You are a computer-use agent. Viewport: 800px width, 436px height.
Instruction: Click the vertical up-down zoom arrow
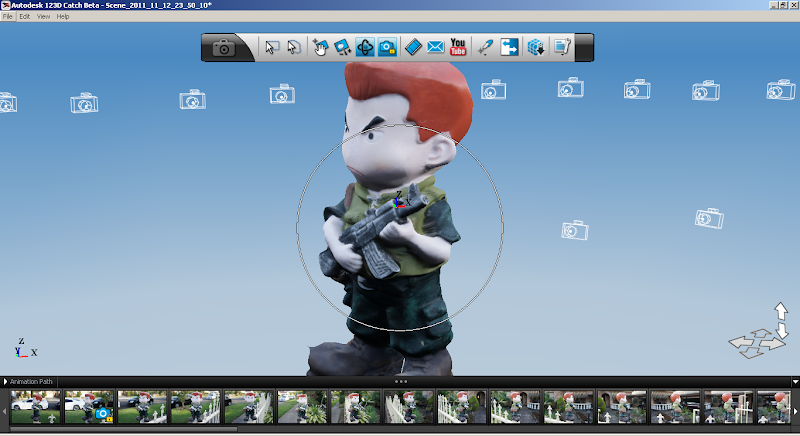[x=781, y=320]
